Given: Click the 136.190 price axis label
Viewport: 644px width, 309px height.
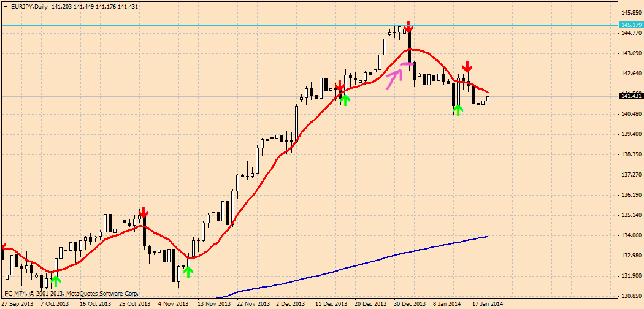Looking at the screenshot, I should (631, 195).
